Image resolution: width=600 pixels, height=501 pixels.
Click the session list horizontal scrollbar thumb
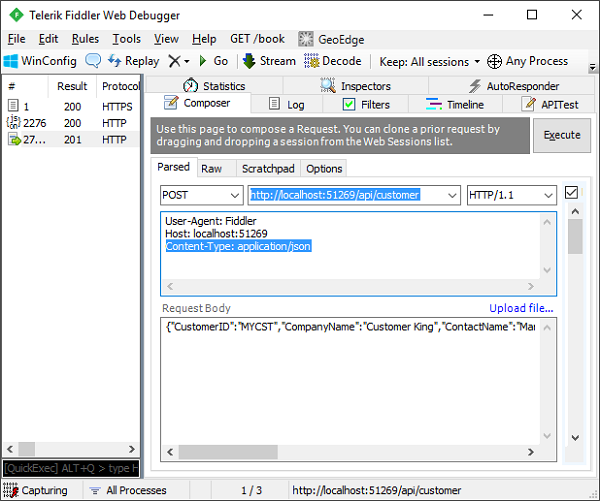point(27,449)
